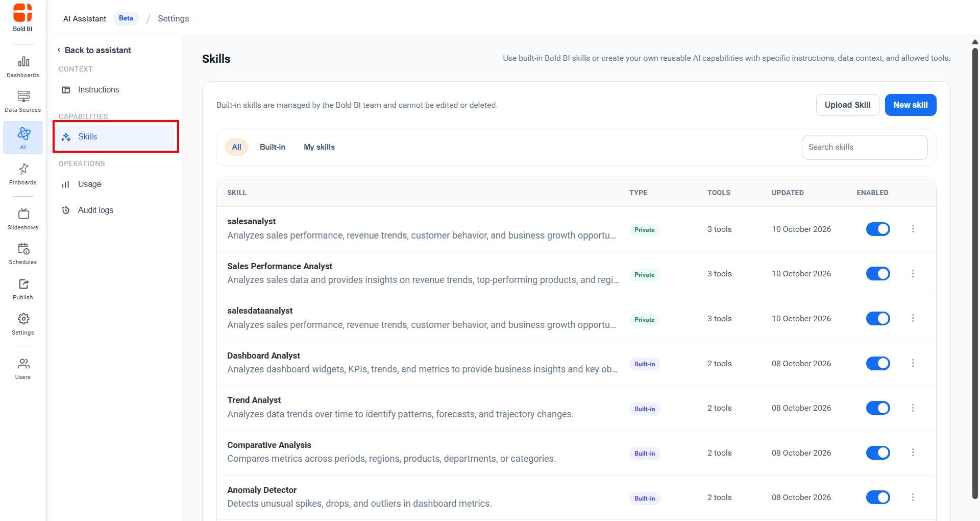
Task: Open more options for Sales Performance Analyst
Action: pos(913,274)
